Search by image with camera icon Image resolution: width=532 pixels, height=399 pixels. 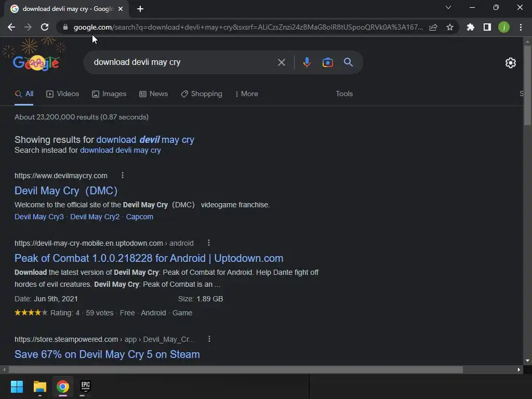tap(327, 62)
